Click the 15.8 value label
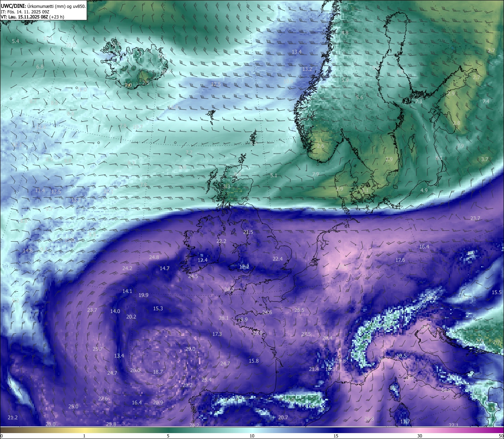The image size is (504, 439). (x=254, y=361)
